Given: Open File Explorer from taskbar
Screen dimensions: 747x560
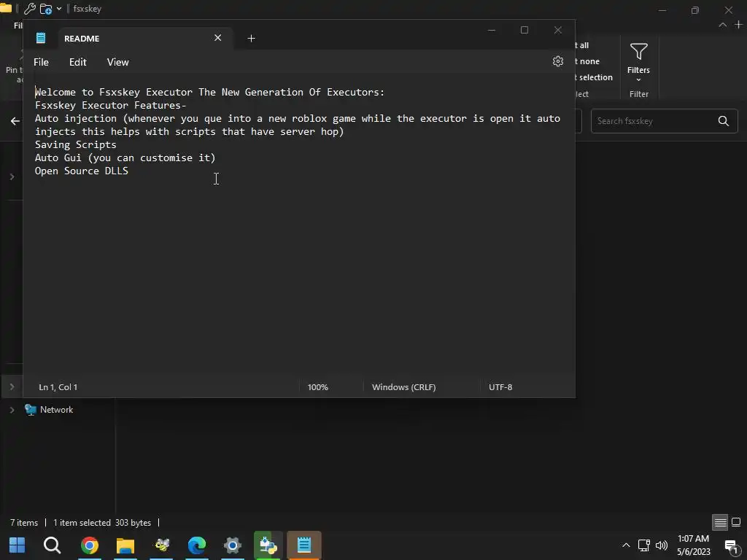Looking at the screenshot, I should coord(125,545).
